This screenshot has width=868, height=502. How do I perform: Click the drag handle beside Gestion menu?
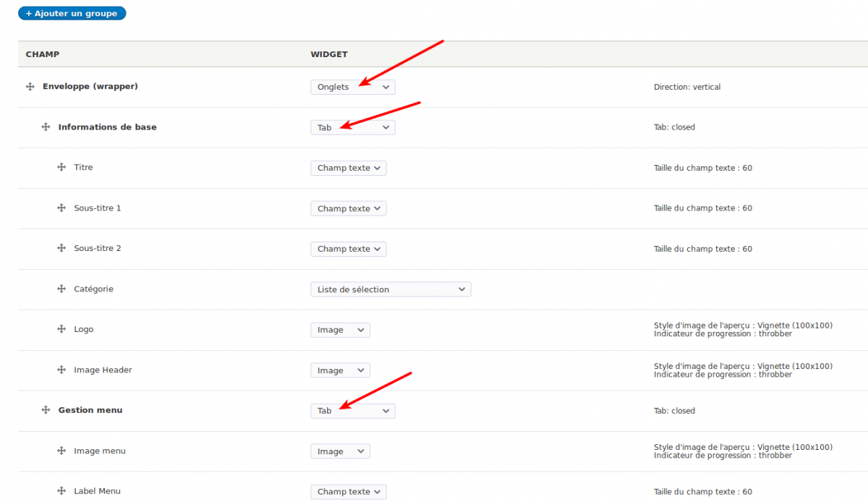46,411
